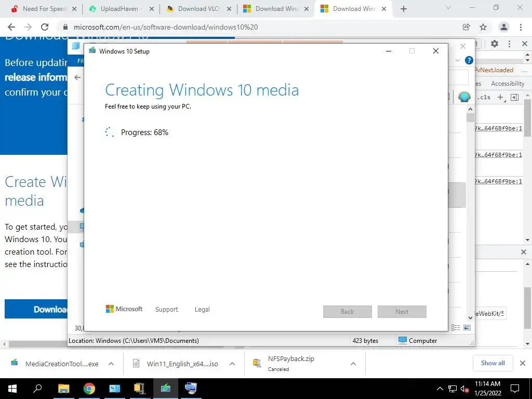Image resolution: width=532 pixels, height=399 pixels.
Task: Open Support link in Windows 10 Setup
Action: coord(167,310)
